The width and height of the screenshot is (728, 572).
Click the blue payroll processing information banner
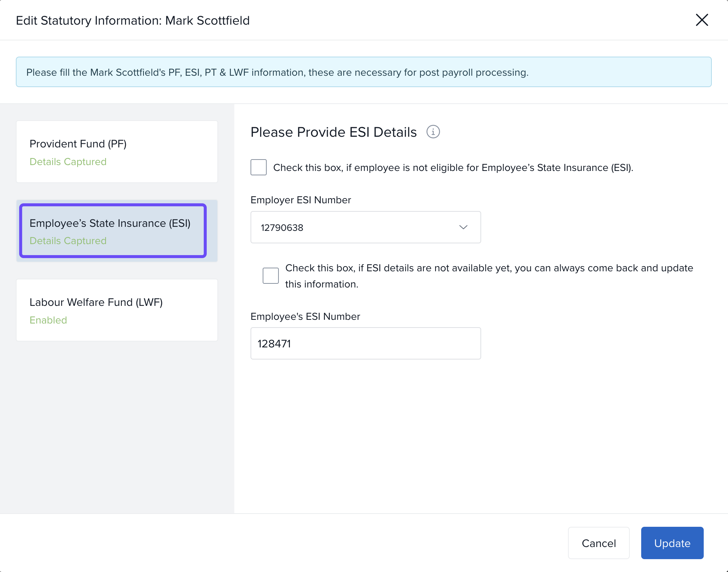(x=363, y=72)
